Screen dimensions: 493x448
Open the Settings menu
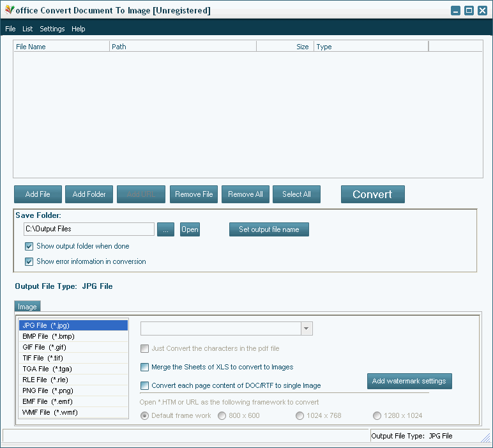tap(52, 29)
